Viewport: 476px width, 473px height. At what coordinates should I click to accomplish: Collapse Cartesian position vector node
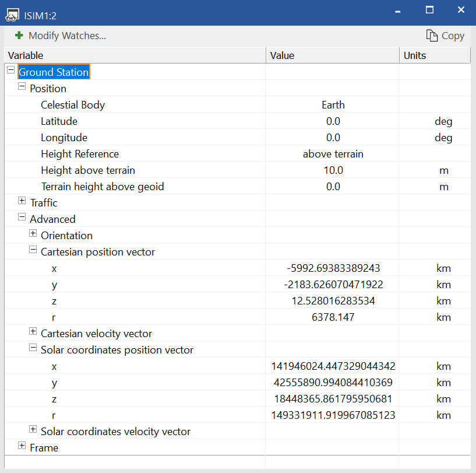pyautogui.click(x=33, y=250)
